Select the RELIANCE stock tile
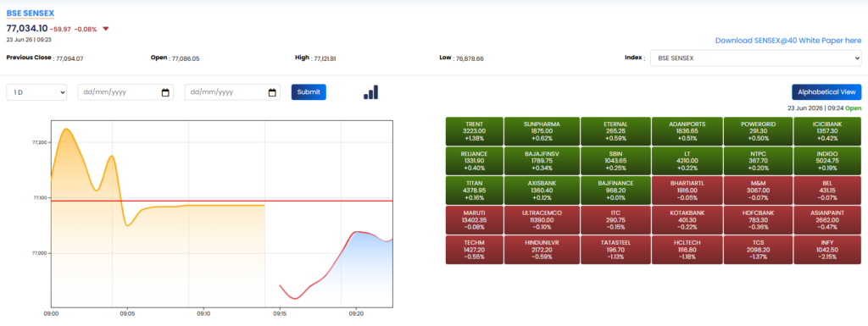The height and width of the screenshot is (326, 868). pyautogui.click(x=475, y=161)
